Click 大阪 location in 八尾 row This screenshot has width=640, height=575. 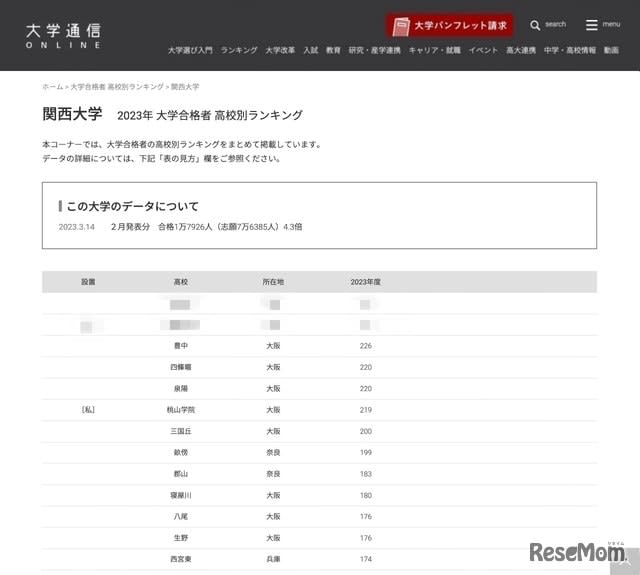(273, 517)
